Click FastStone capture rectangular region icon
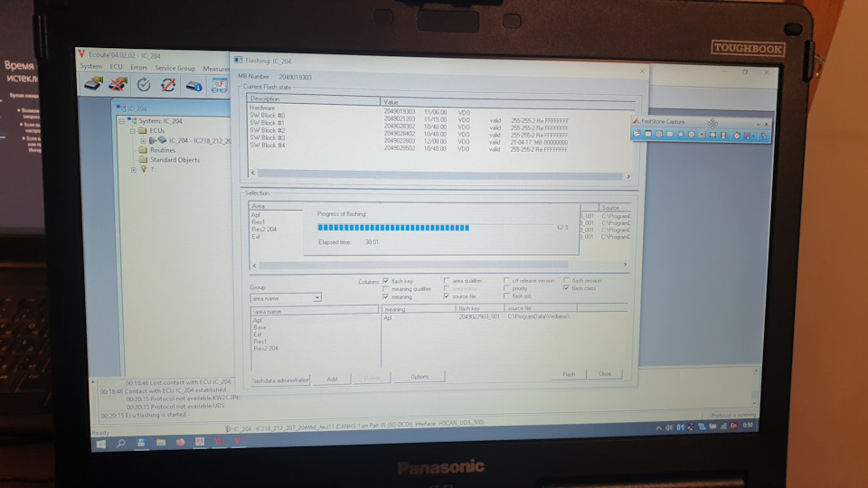 point(670,134)
